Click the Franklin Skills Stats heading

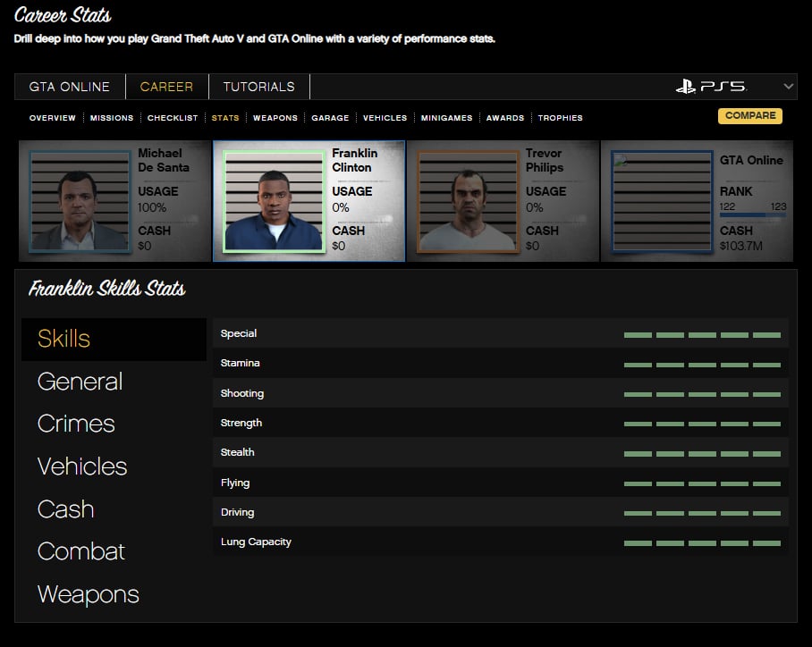click(x=106, y=289)
